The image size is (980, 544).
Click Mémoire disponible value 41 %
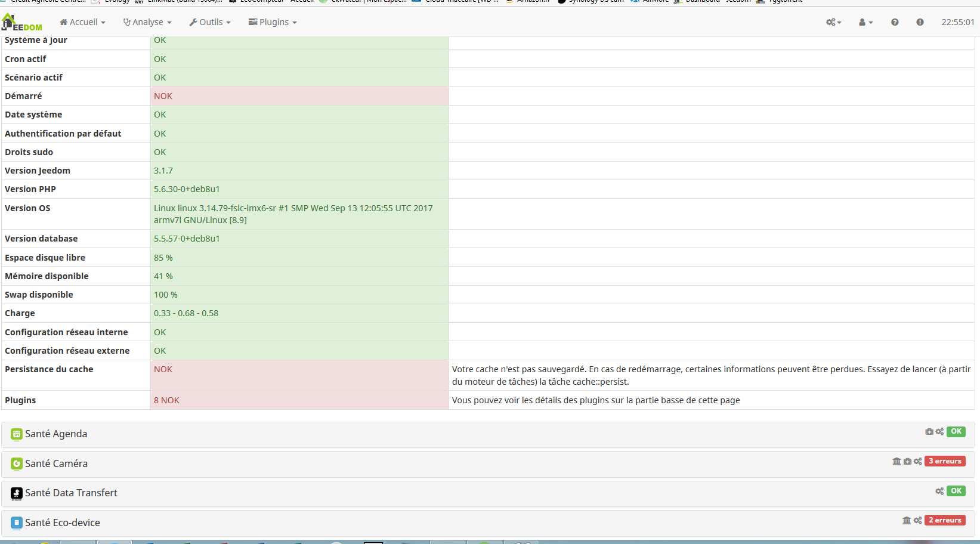[163, 276]
